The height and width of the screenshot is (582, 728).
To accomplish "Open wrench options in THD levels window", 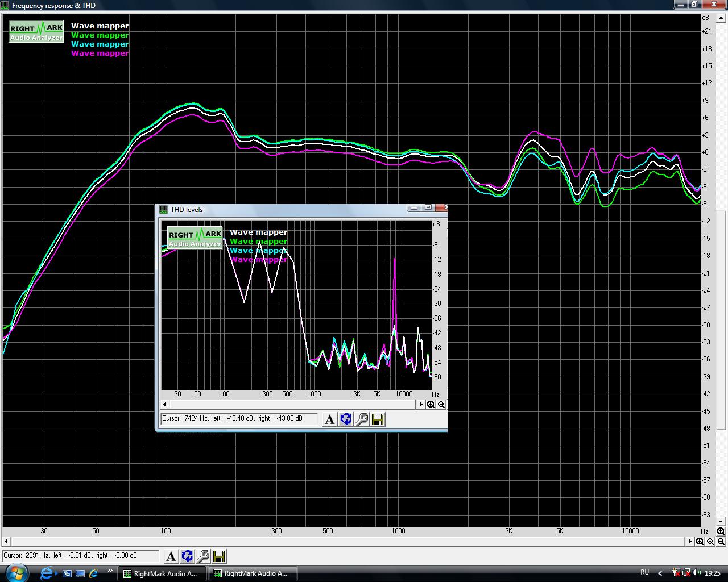I will (362, 419).
